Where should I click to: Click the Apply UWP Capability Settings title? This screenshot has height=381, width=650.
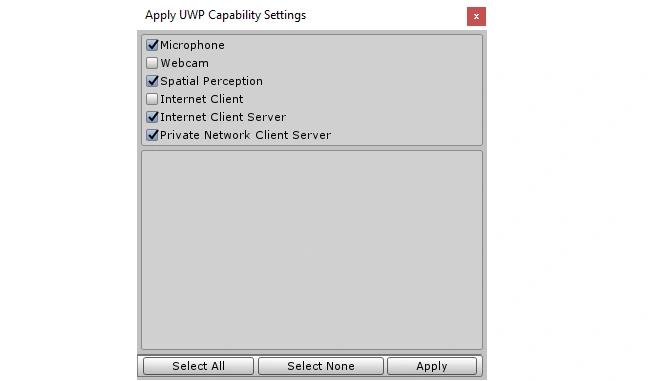coord(226,15)
